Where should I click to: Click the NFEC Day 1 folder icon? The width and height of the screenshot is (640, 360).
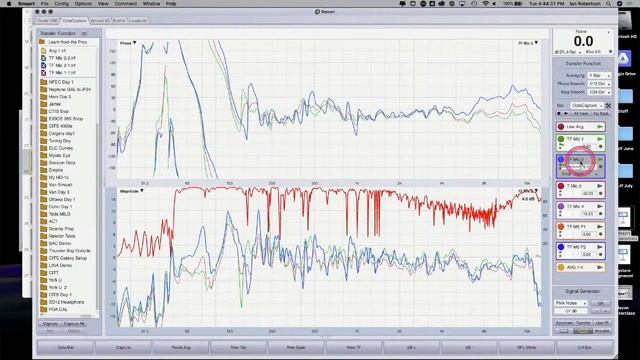44,82
